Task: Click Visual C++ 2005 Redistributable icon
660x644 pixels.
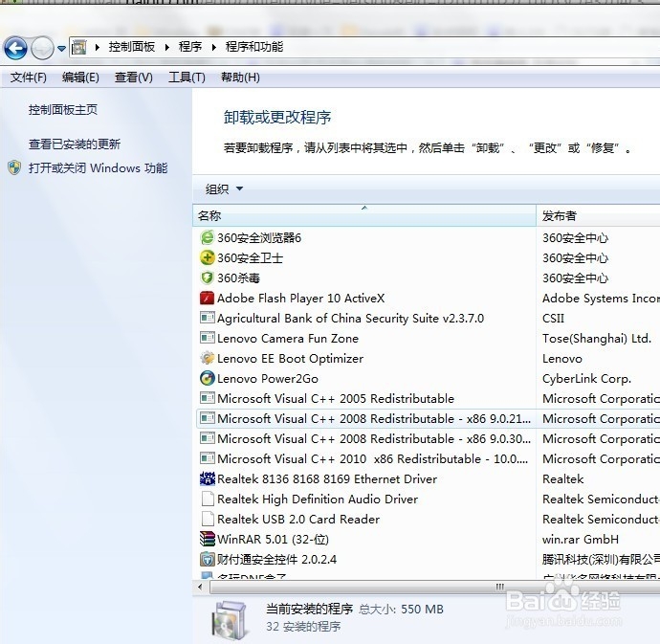Action: tap(208, 398)
